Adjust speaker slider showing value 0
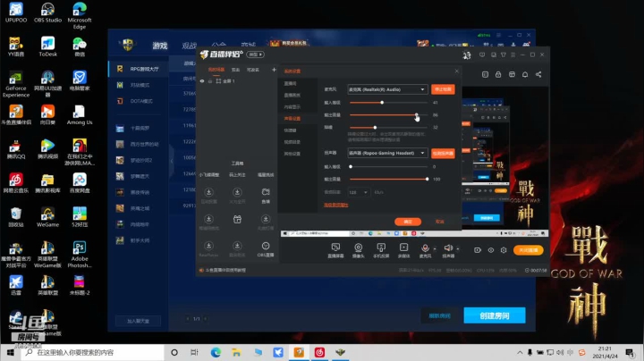The width and height of the screenshot is (644, 361). click(x=351, y=166)
